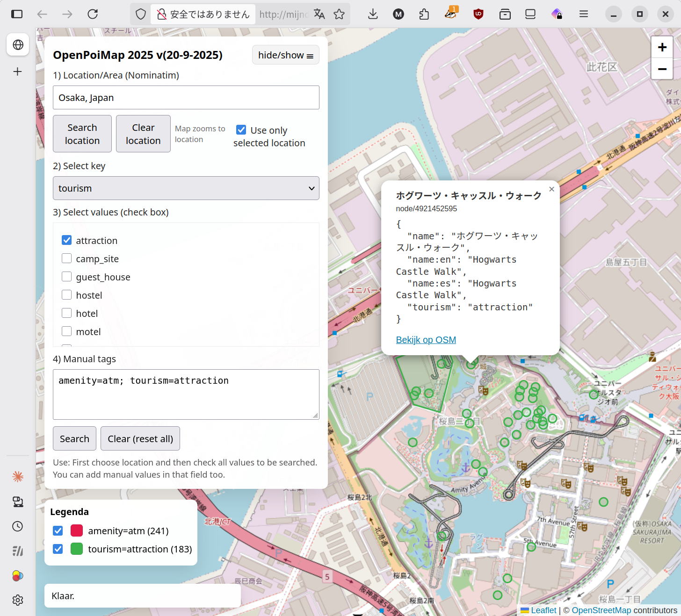Close the Hogwarts Castle Walk popup
681x616 pixels.
point(551,189)
